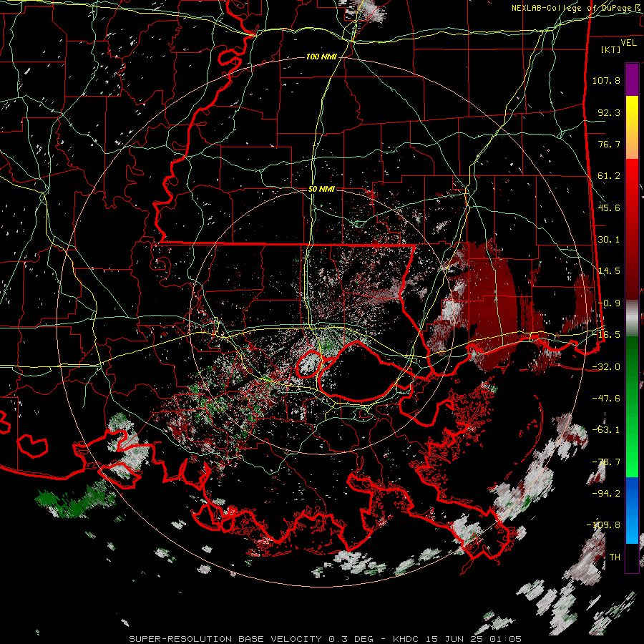Pick the gray segment near zero velocity
The width and height of the screenshot is (644, 644).
pos(632,318)
